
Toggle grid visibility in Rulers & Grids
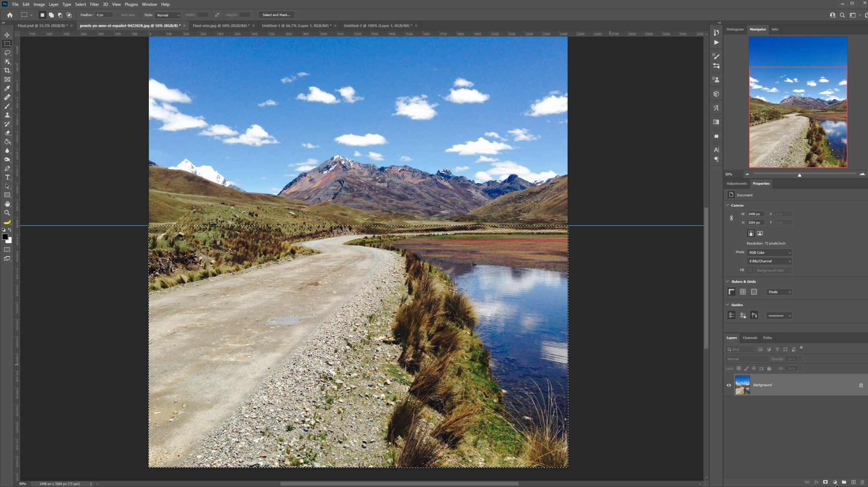[x=743, y=292]
